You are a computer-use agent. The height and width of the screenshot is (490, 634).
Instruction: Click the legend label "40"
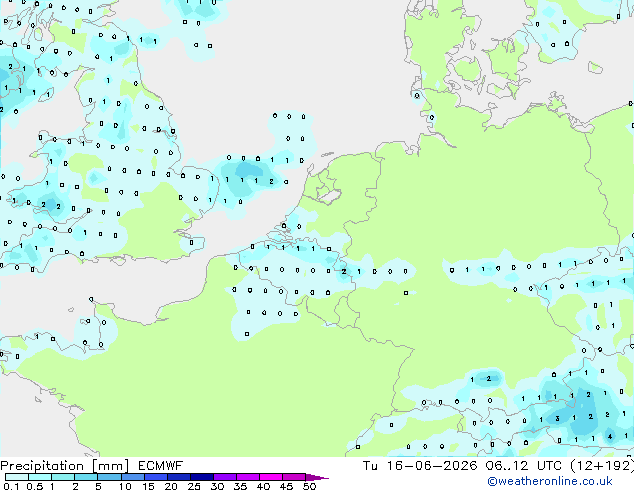click(x=263, y=486)
